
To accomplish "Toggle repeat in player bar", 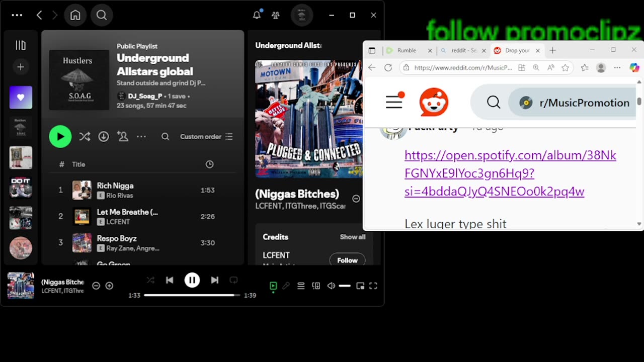I will [233, 280].
